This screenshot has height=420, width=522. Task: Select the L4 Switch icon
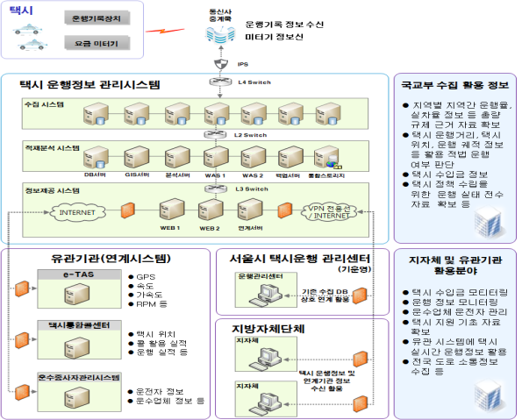pyautogui.click(x=220, y=82)
